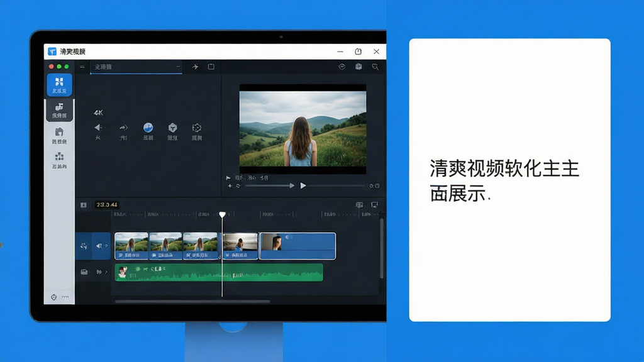Screen dimensions: 644x362
Task: Click the blue circular tool icon
Action: pos(148,128)
